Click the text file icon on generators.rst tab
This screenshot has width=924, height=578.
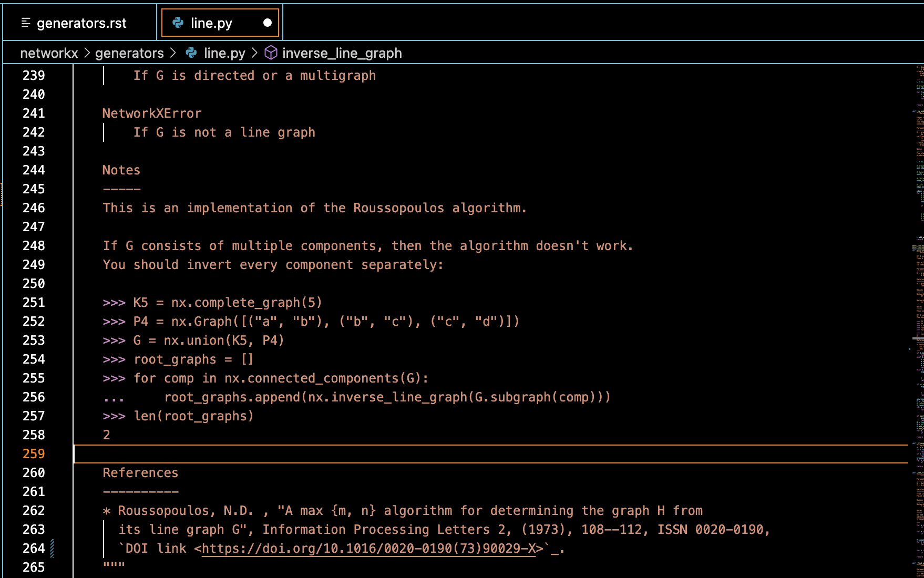[x=26, y=23]
